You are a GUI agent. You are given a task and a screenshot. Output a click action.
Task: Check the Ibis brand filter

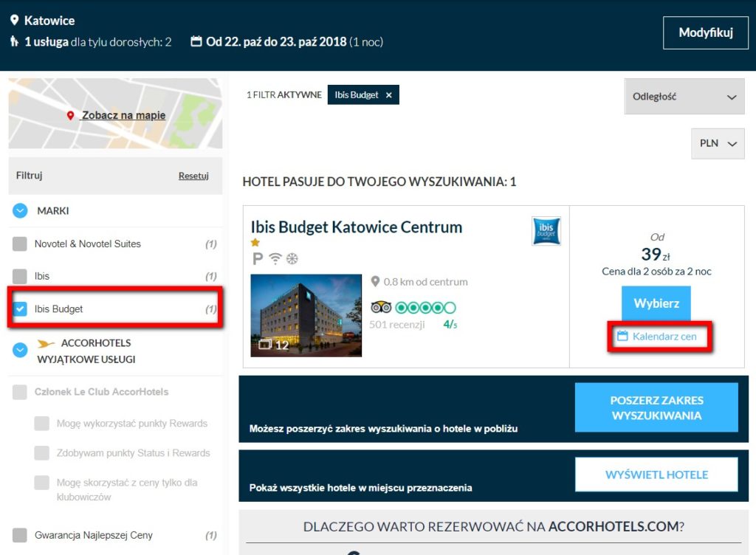[x=20, y=276]
